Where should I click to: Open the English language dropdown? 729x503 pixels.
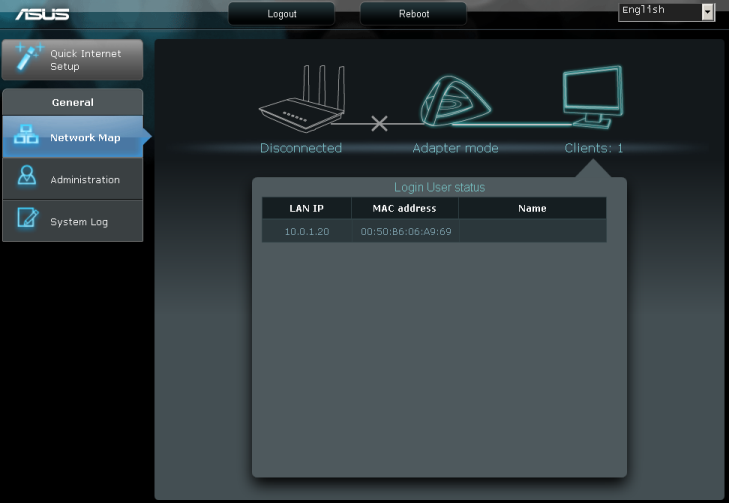coord(666,12)
